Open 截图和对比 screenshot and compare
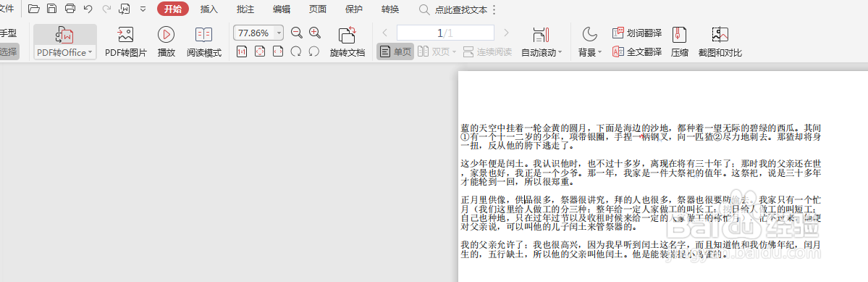The width and height of the screenshot is (868, 282). [x=720, y=42]
